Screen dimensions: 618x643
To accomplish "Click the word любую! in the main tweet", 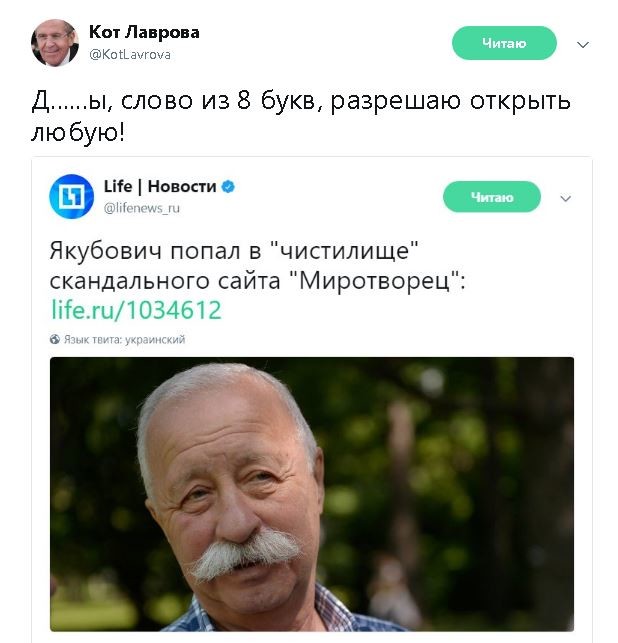I will [78, 133].
